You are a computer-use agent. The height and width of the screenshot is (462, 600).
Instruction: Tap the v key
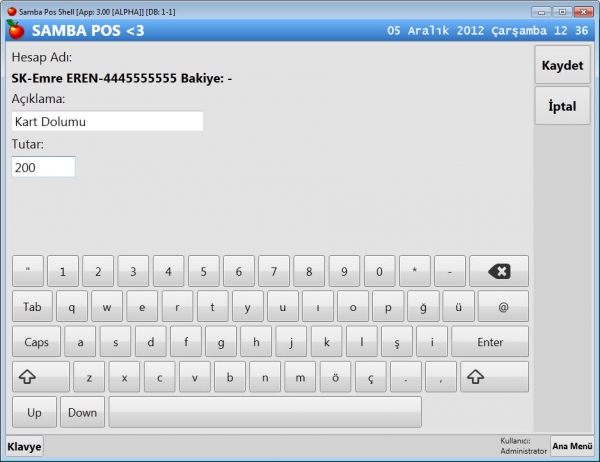click(194, 377)
